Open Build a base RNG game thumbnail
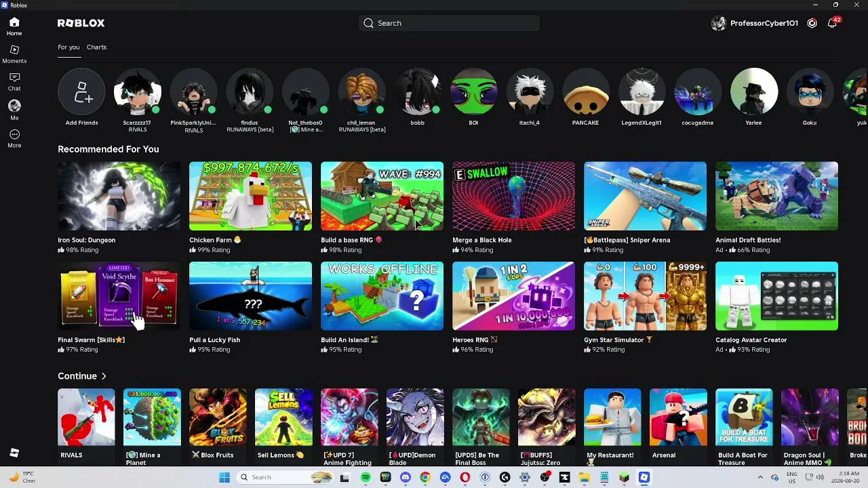868x488 pixels. coord(382,196)
